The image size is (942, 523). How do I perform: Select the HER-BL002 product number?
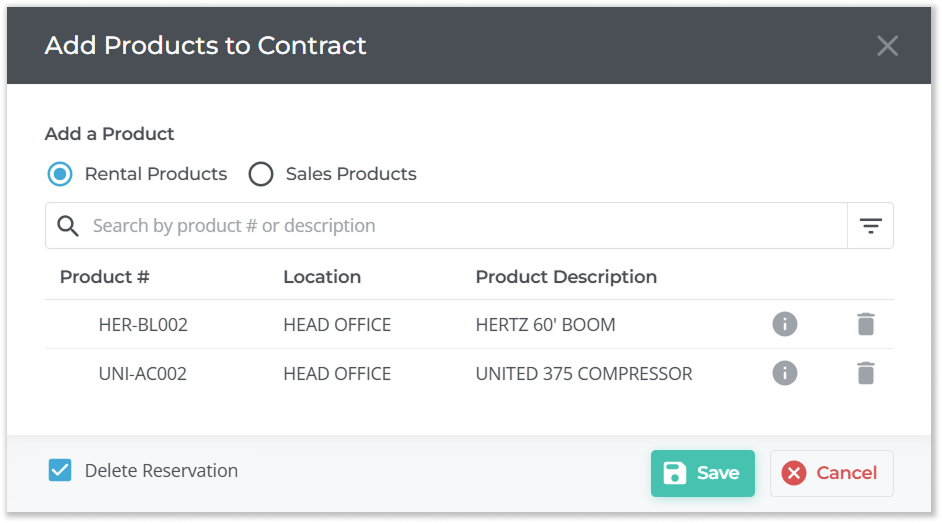(143, 325)
